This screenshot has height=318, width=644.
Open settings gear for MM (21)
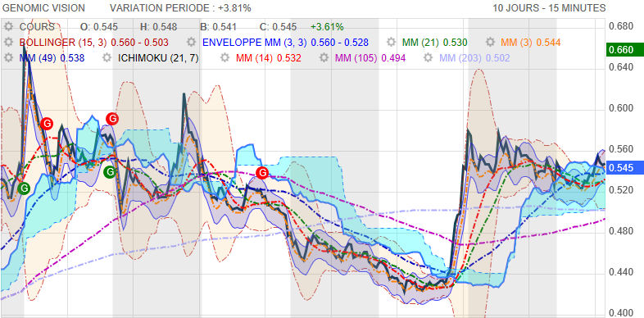click(392, 43)
